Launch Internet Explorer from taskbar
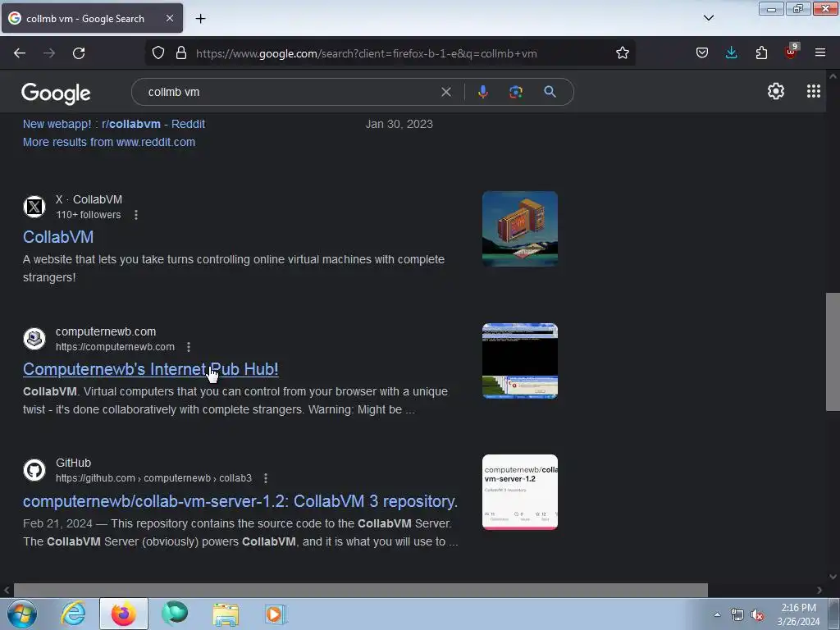840x630 pixels. click(x=73, y=614)
